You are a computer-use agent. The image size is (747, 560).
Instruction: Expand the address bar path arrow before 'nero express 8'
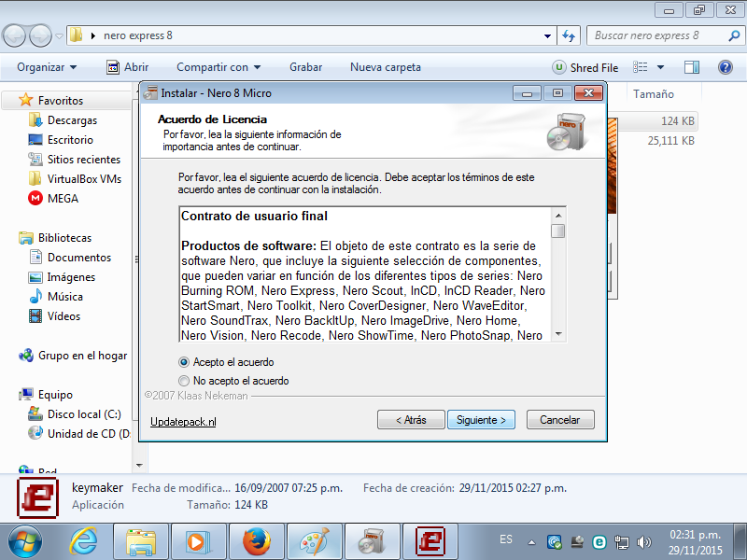click(x=93, y=35)
